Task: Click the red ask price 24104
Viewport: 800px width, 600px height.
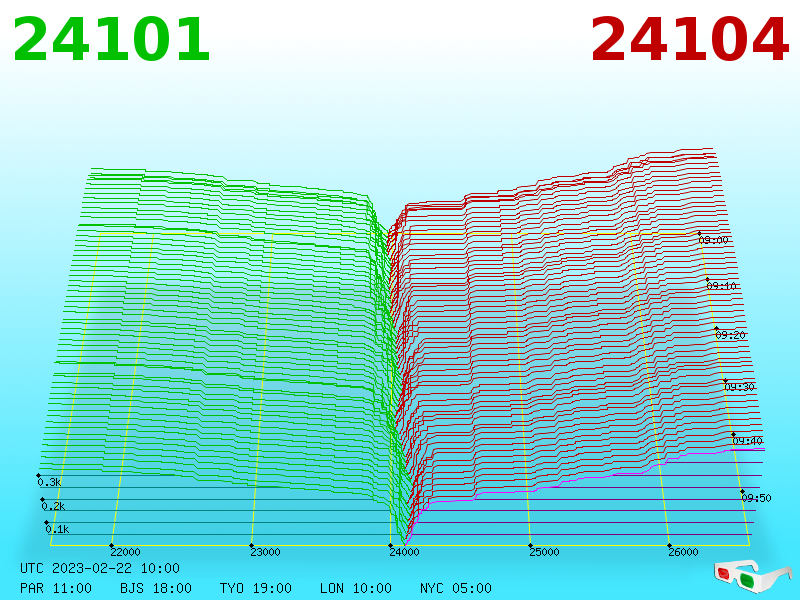Action: click(690, 39)
